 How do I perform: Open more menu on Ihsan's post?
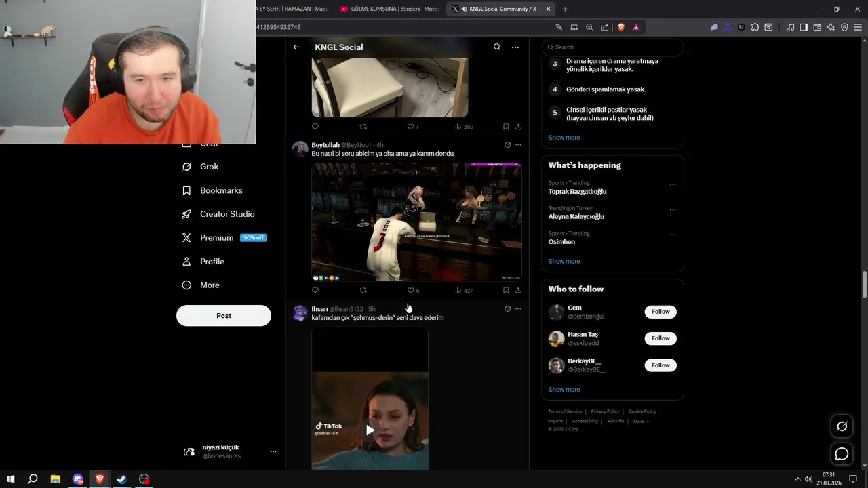[x=518, y=309]
